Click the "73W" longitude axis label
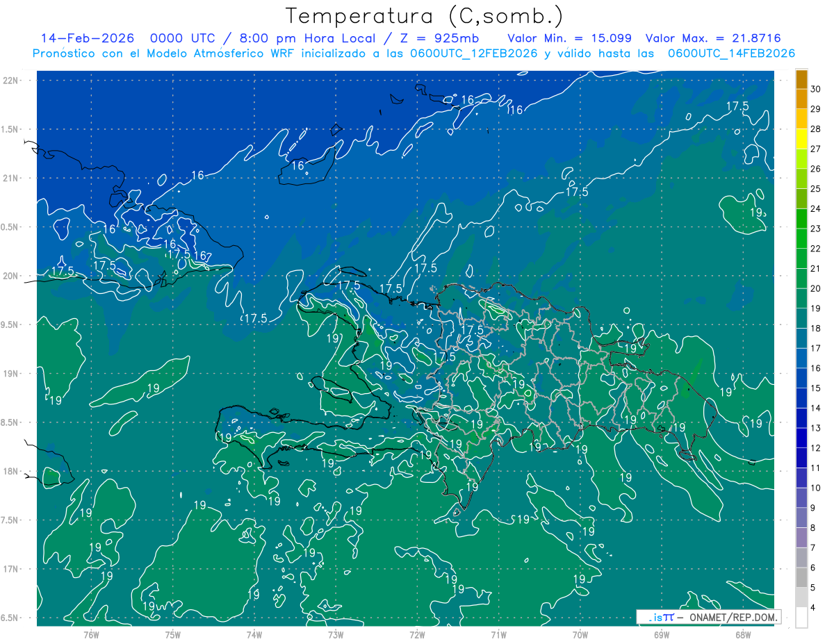Image resolution: width=834 pixels, height=644 pixels. click(336, 634)
